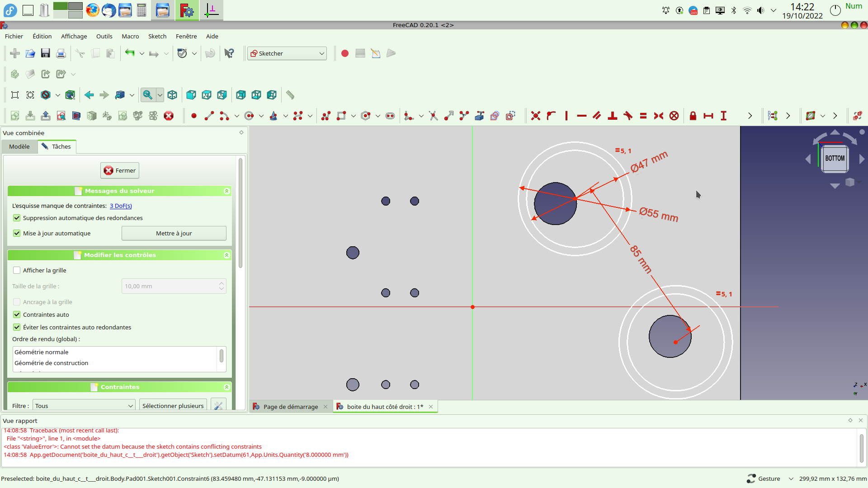
Task: Select the Create line tool
Action: (209, 116)
